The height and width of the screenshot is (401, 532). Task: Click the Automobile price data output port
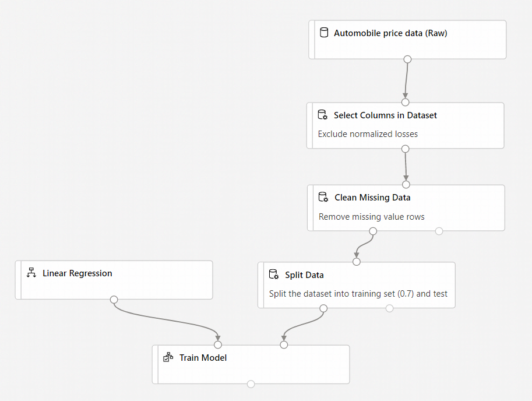407,59
